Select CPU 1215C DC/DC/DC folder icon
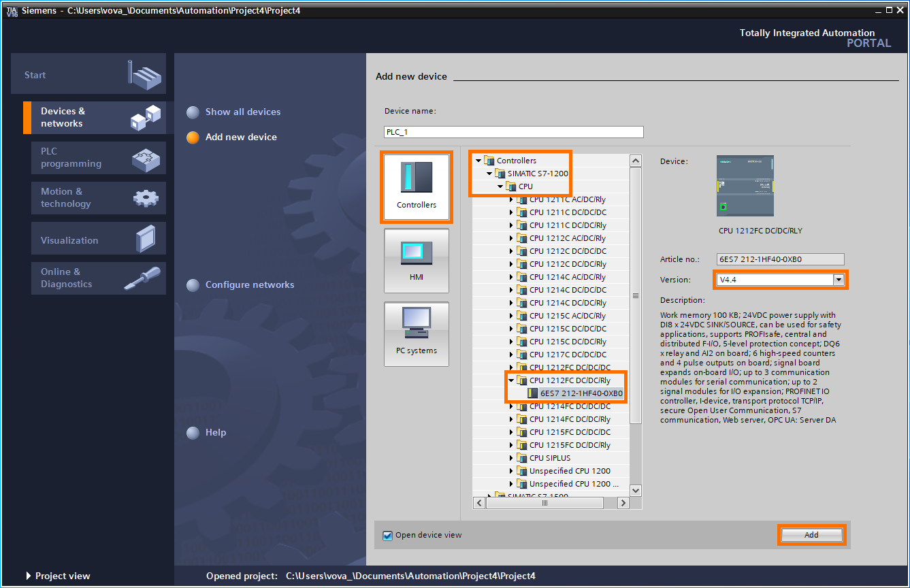This screenshot has height=588, width=910. 521,329
